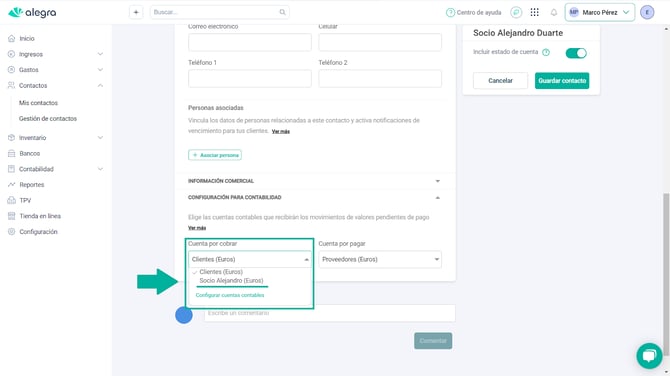Open the Cuenta por pagar dropdown
Image resolution: width=670 pixels, height=376 pixels.
pyautogui.click(x=380, y=259)
